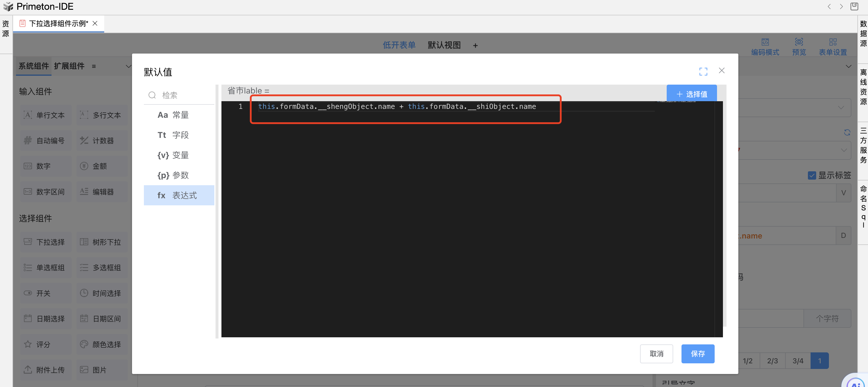Screen dimensions: 868x387
Task: Click the 保存 save button
Action: click(697, 354)
